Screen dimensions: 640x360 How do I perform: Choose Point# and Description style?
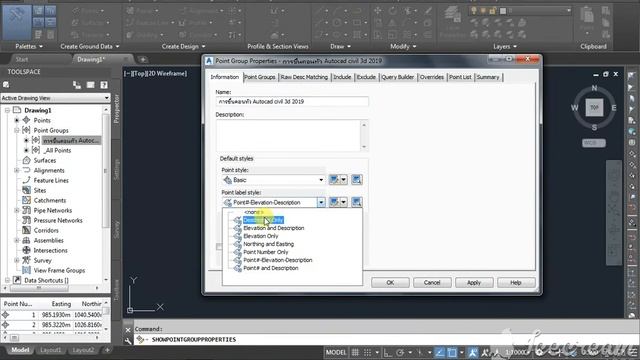(271, 268)
